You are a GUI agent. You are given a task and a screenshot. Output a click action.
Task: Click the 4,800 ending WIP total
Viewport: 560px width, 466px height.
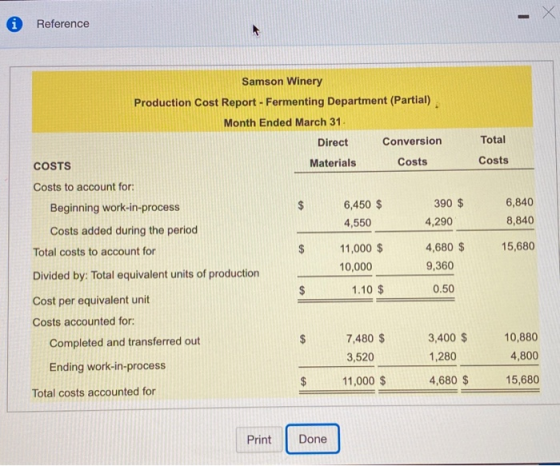524,356
